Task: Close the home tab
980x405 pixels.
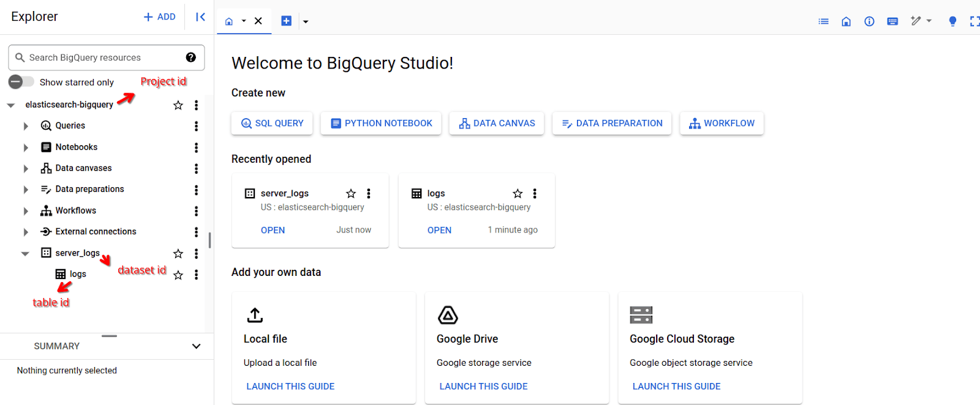Action: (258, 21)
